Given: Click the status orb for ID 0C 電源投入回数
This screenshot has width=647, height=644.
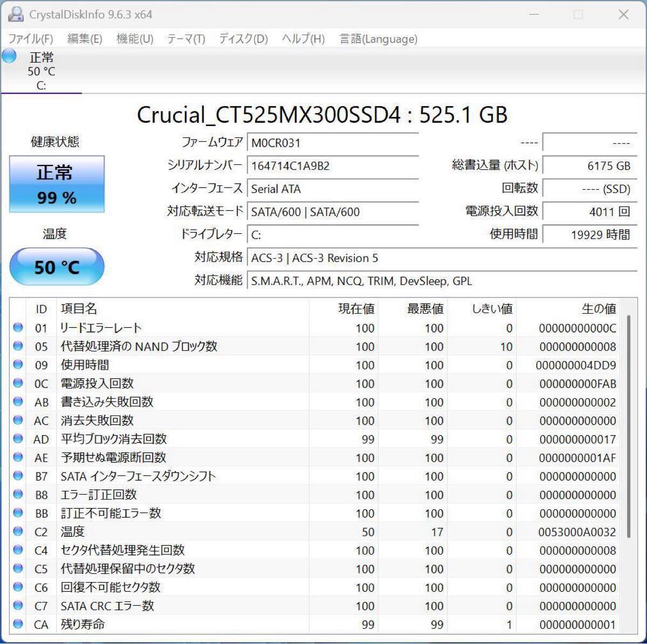Looking at the screenshot, I should [x=18, y=383].
